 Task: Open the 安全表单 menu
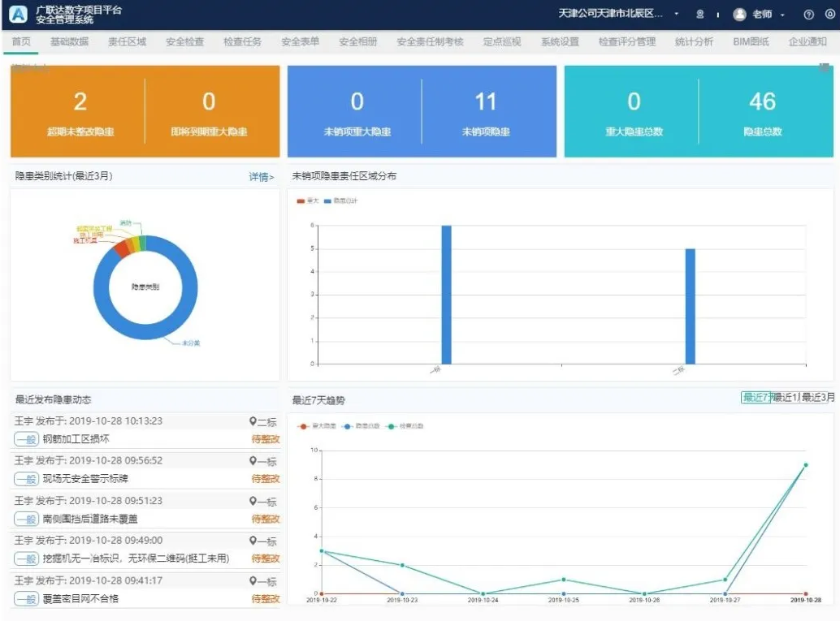pos(300,41)
